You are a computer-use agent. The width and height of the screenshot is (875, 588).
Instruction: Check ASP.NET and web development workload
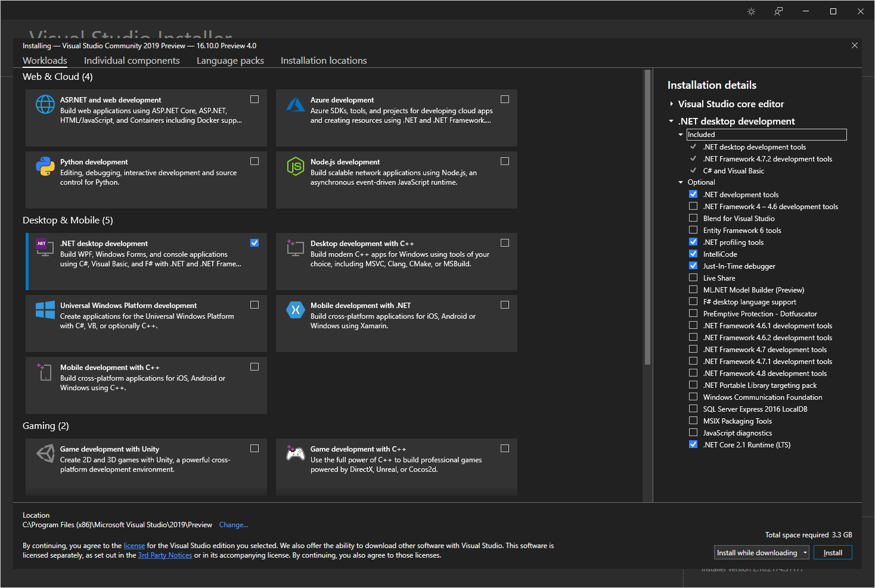[255, 99]
